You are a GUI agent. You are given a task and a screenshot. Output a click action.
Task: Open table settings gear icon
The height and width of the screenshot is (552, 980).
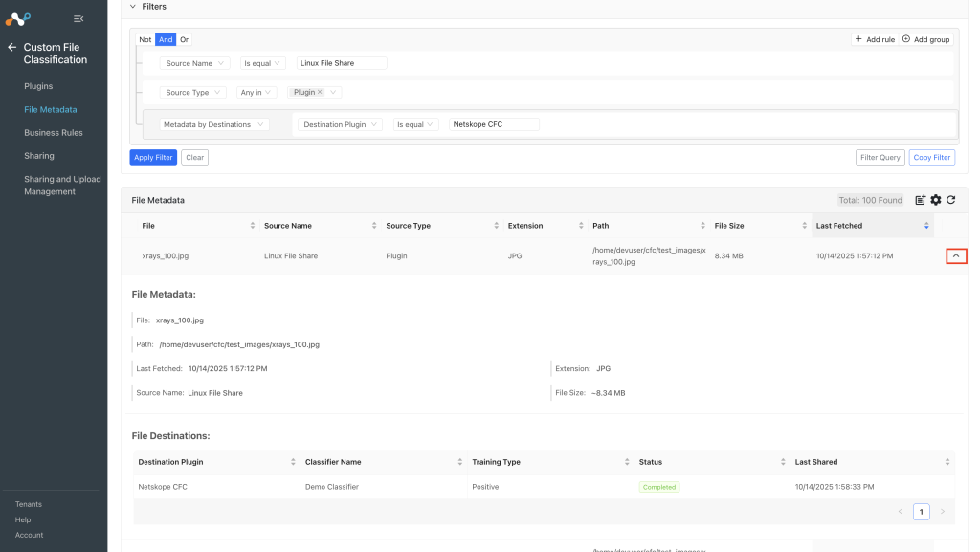(x=936, y=200)
